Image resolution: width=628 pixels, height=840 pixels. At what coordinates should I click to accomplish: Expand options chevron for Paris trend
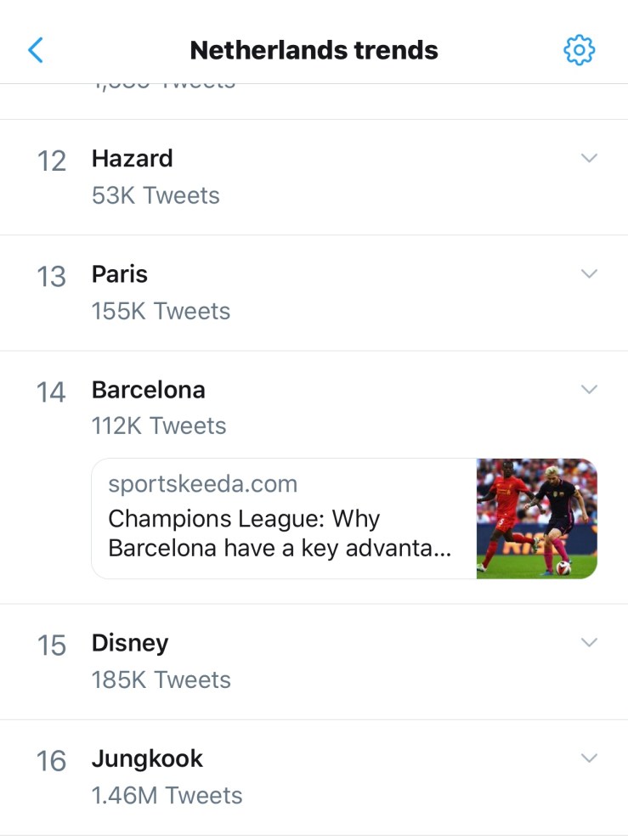coord(589,273)
